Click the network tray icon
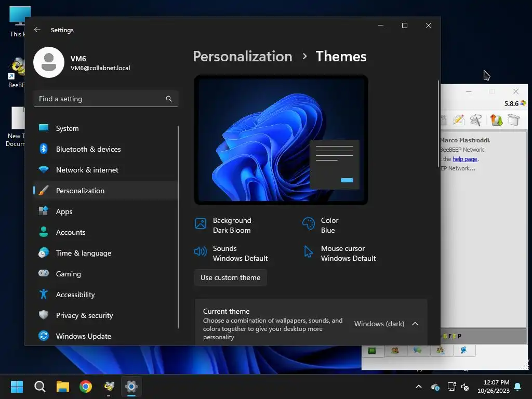This screenshot has height=399, width=532. 451,387
